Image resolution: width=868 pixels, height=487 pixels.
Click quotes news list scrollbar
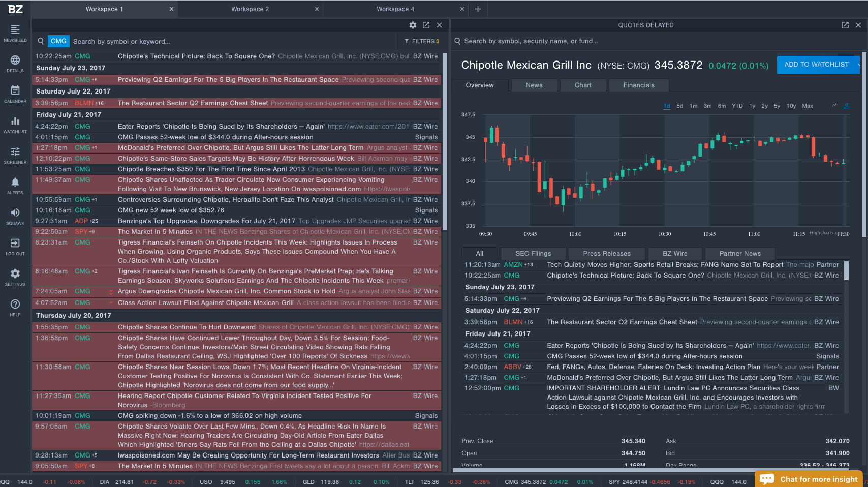click(x=846, y=270)
